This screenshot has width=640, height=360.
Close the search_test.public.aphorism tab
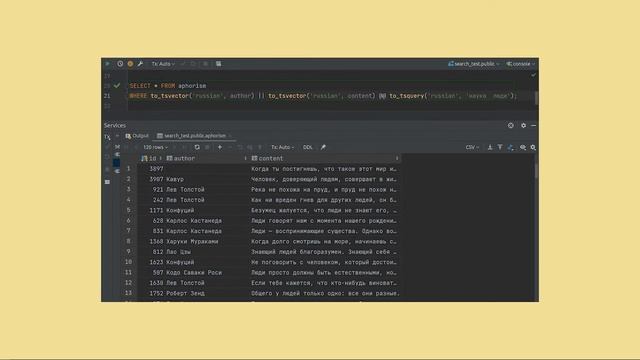pos(230,136)
